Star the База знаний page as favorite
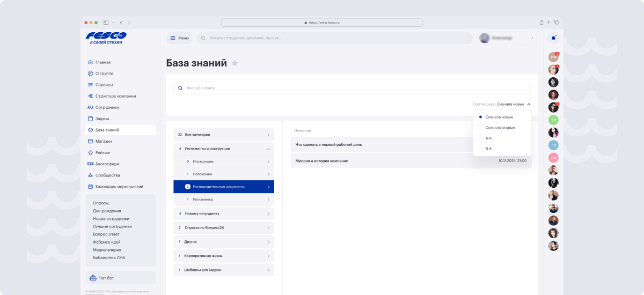 tap(235, 63)
